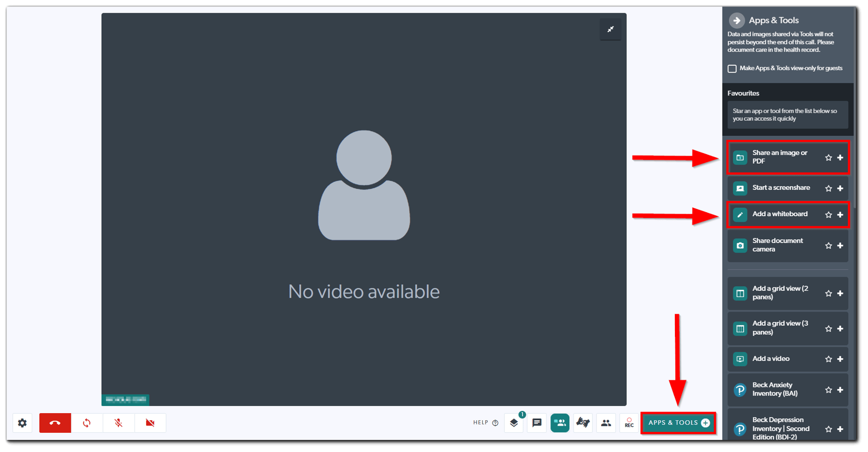Select Share an image or PDF
This screenshot has height=452, width=868.
click(779, 157)
